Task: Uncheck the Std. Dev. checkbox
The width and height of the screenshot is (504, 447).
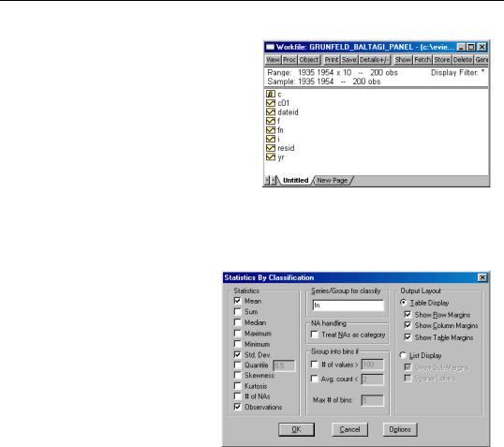Action: (237, 355)
